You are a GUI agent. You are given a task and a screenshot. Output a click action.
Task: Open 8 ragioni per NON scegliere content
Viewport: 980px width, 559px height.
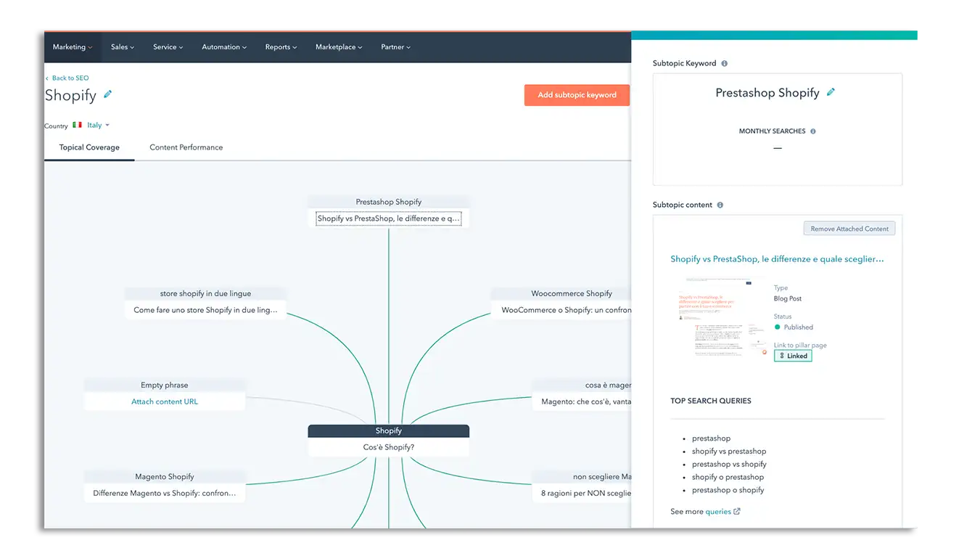point(582,494)
